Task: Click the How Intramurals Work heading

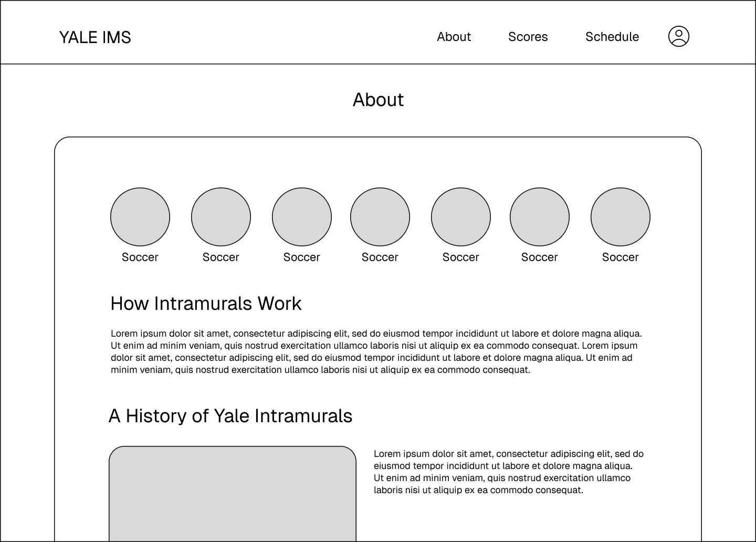Action: 206,304
